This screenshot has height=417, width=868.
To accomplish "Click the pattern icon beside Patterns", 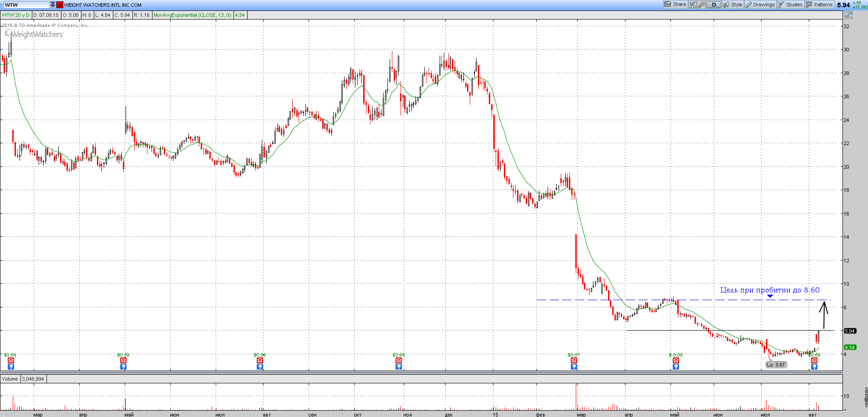I will [x=809, y=5].
